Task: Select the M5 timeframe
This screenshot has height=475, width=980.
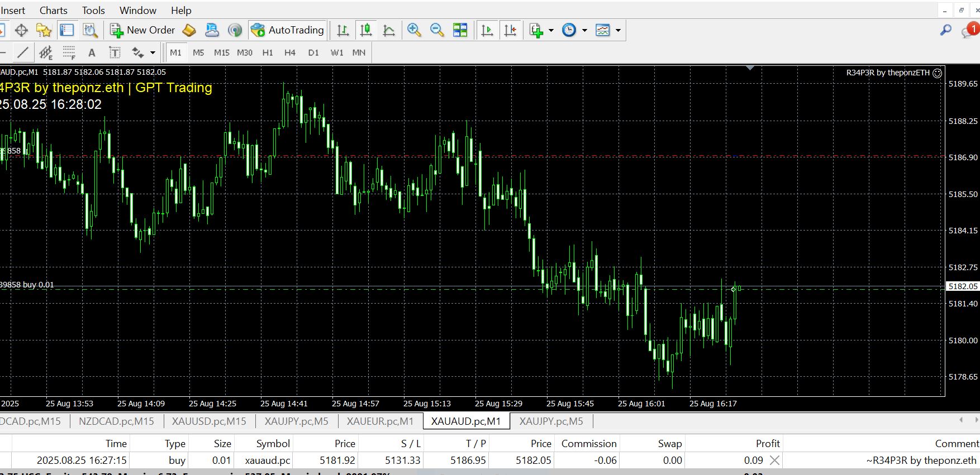Action: click(198, 52)
